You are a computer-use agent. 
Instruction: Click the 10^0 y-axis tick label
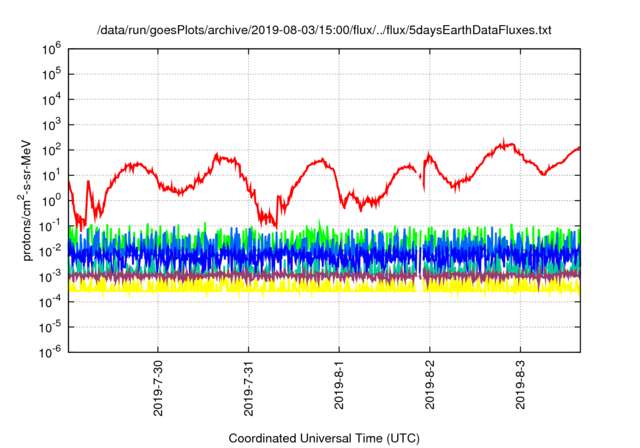(x=51, y=201)
